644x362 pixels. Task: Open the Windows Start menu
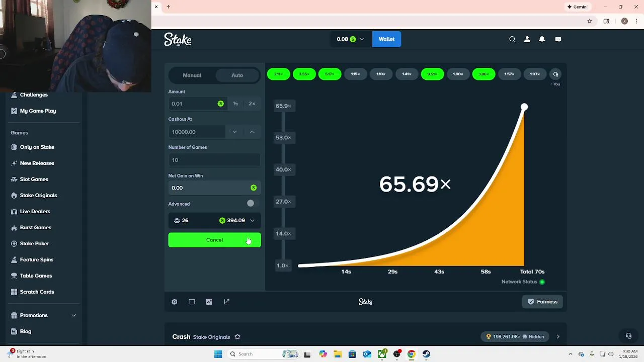(218, 354)
